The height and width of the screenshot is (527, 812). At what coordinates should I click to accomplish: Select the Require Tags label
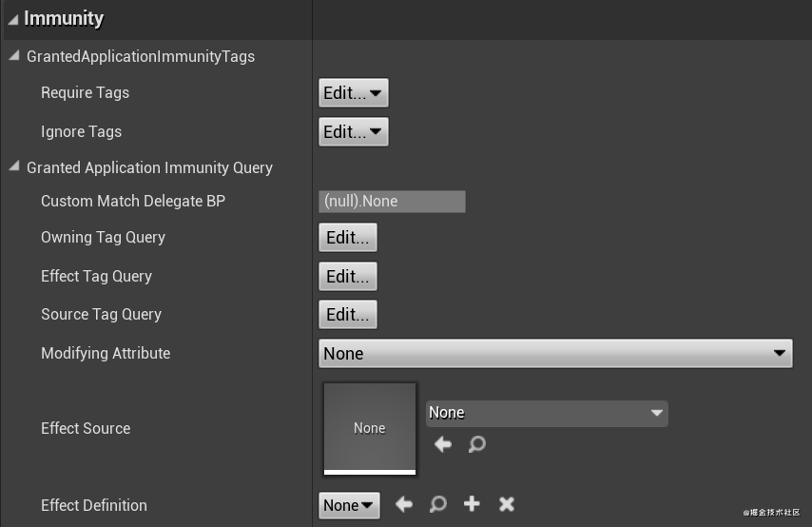[85, 93]
